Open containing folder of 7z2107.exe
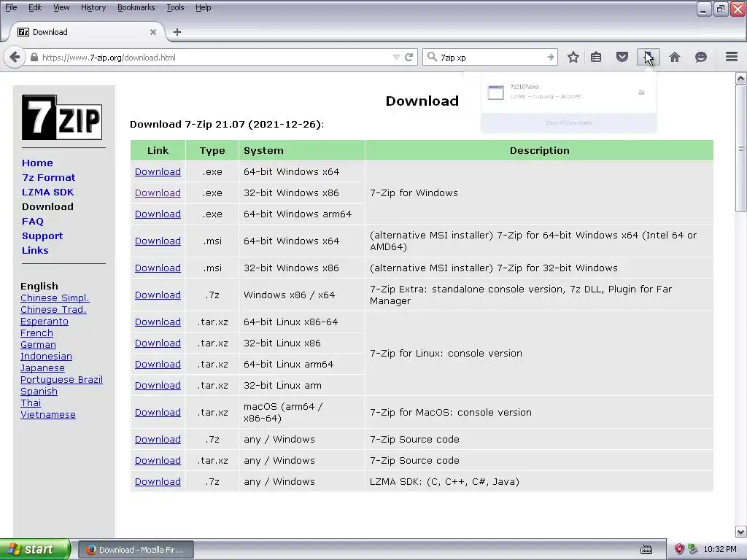 [641, 93]
